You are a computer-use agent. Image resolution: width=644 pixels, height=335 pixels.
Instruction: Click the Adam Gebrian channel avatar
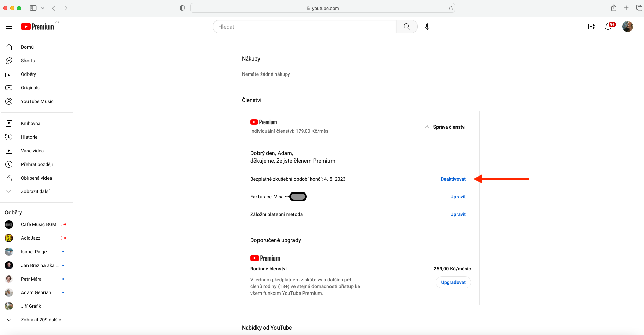[9, 292]
